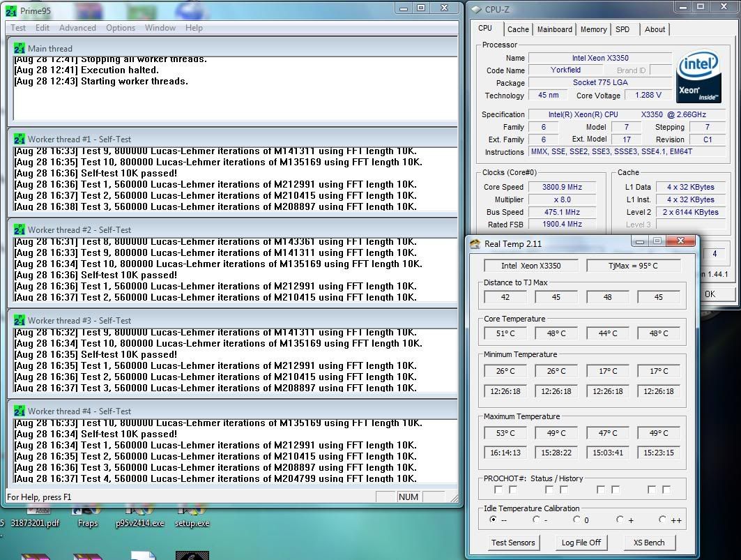Click the Intel Xeon X3350 name field in CPU-Z

point(600,58)
